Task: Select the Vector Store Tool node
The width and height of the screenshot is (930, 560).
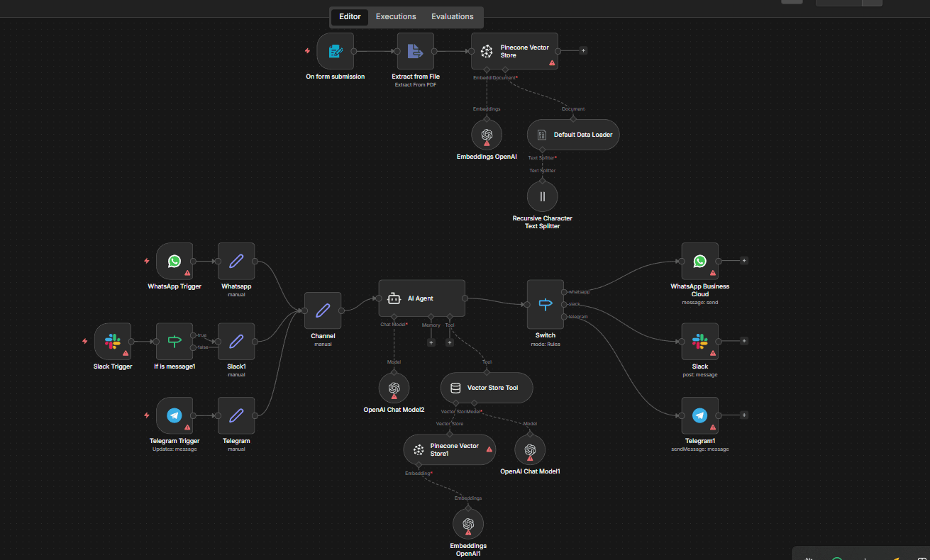Action: (x=487, y=388)
